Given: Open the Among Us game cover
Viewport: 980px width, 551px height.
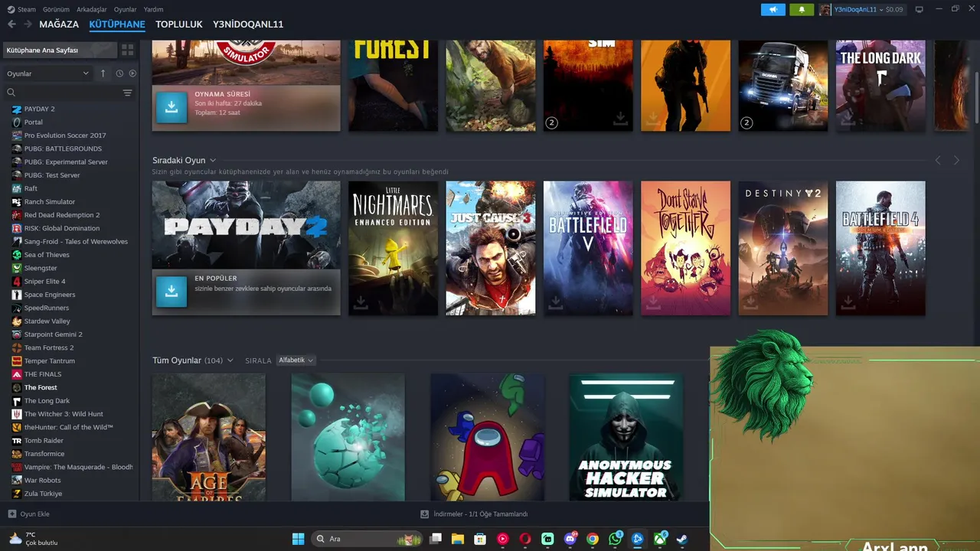Looking at the screenshot, I should point(487,437).
